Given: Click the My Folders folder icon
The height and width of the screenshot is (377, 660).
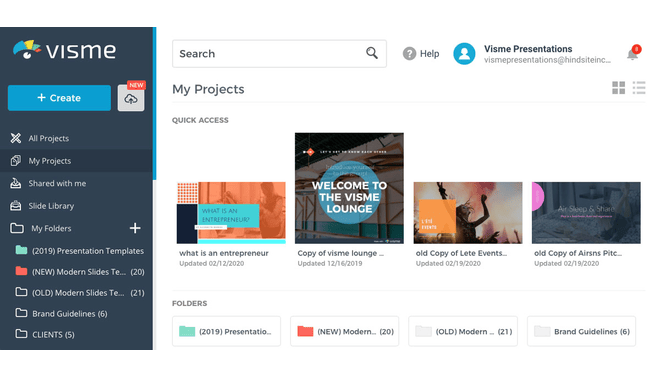Looking at the screenshot, I should [x=17, y=228].
